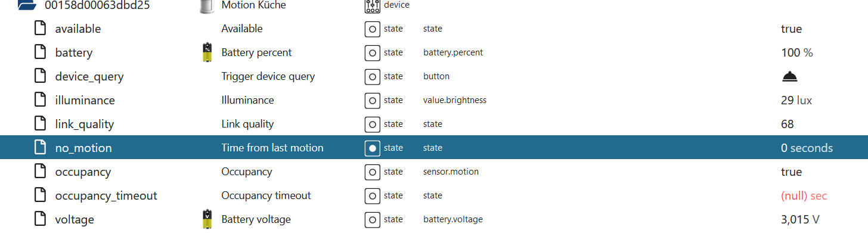Screen dimensions: 868x233
Task: Click the occupancy value true
Action: [x=791, y=172]
